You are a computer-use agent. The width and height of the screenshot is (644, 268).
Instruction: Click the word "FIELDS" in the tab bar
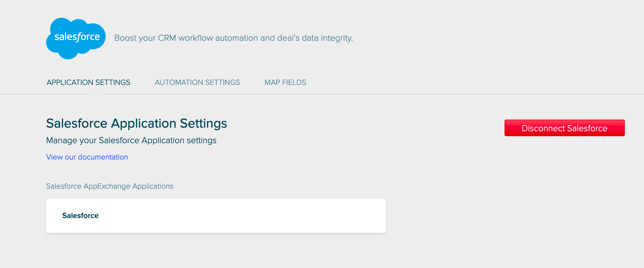click(x=294, y=82)
